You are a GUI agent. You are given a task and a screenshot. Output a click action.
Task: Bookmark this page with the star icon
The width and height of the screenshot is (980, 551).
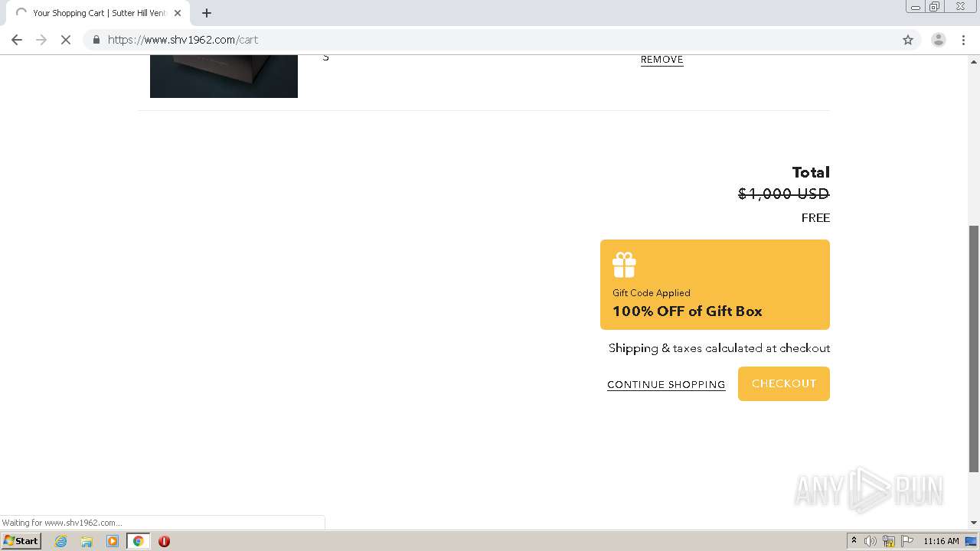click(908, 40)
